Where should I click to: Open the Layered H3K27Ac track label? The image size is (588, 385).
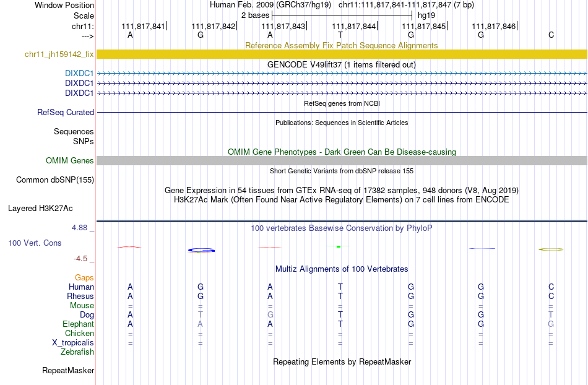click(40, 209)
